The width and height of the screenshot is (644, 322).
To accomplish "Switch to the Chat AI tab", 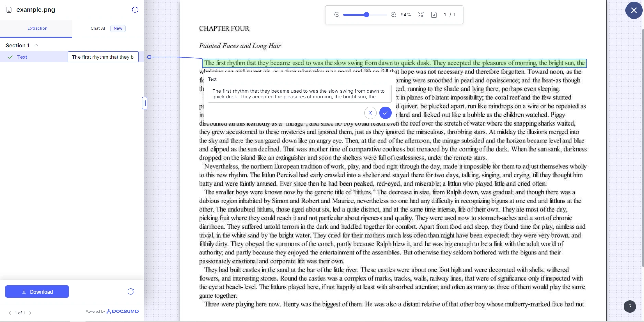I will (x=98, y=28).
